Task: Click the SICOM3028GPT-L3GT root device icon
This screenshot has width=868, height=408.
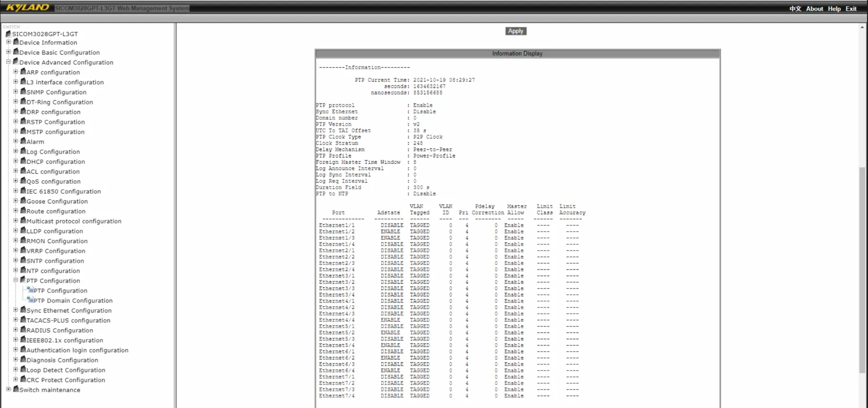Action: 8,34
